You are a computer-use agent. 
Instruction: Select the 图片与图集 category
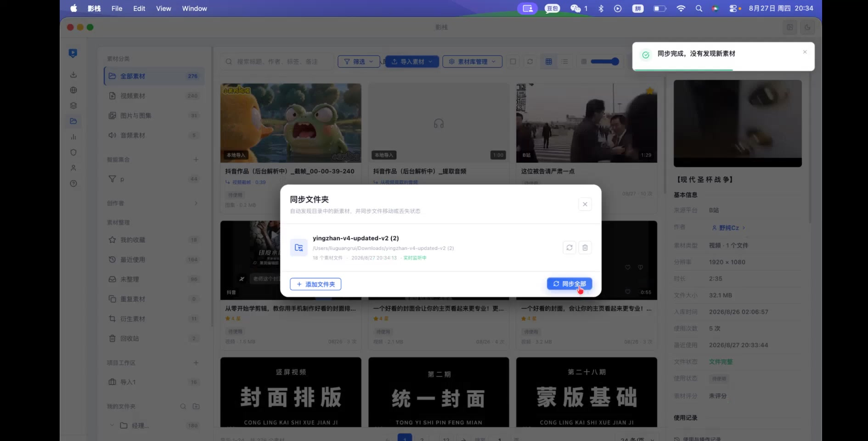point(154,116)
